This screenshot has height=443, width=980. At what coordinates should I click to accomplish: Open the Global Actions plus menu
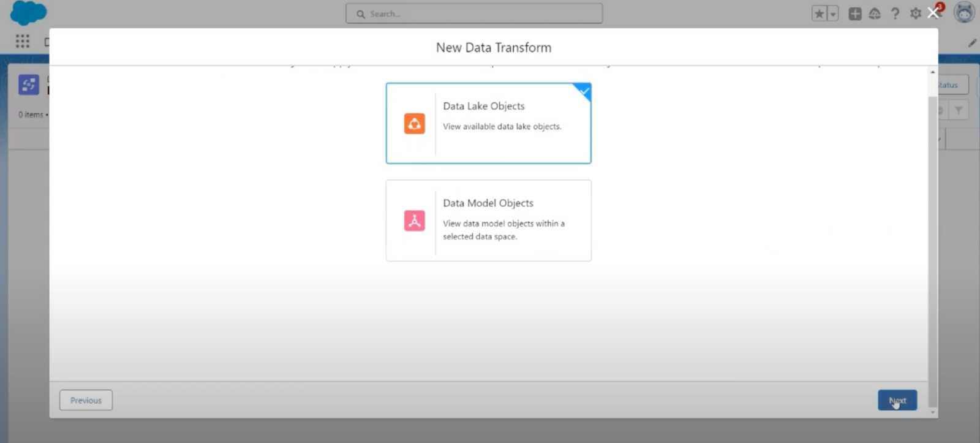(855, 13)
